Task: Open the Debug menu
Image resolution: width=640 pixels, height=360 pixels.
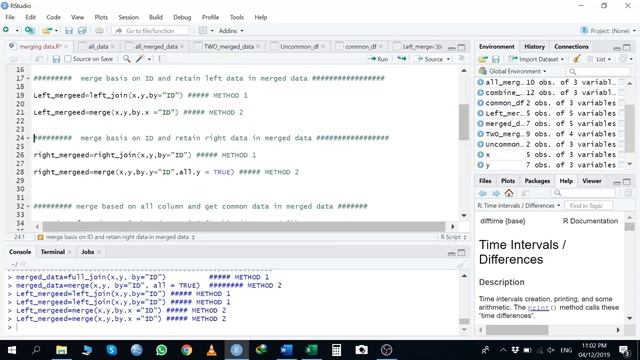Action: coord(182,17)
